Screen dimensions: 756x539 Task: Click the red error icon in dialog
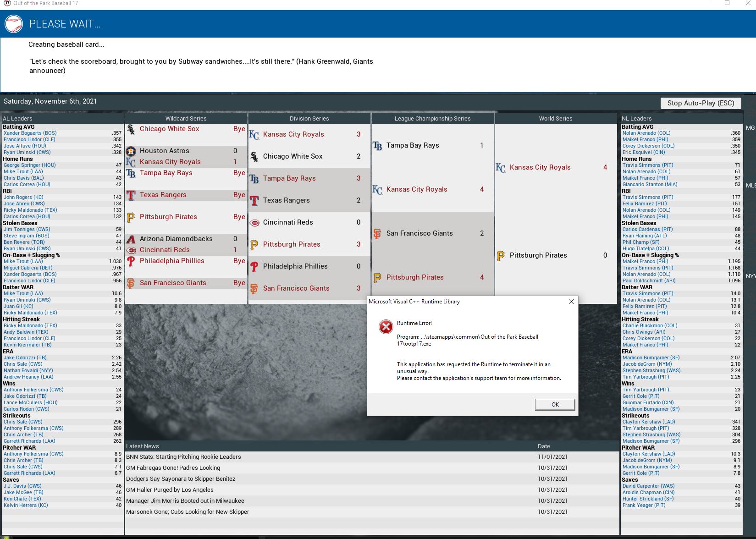tap(386, 327)
